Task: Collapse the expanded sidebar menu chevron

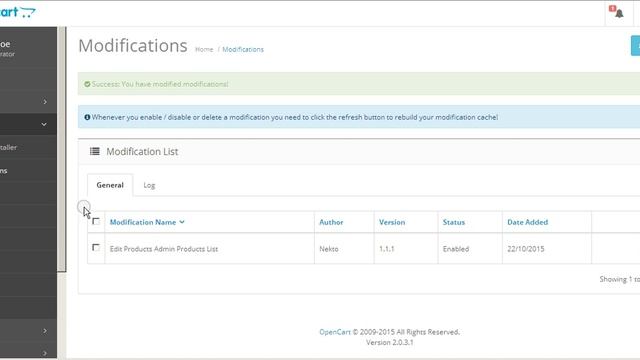Action: 44,124
